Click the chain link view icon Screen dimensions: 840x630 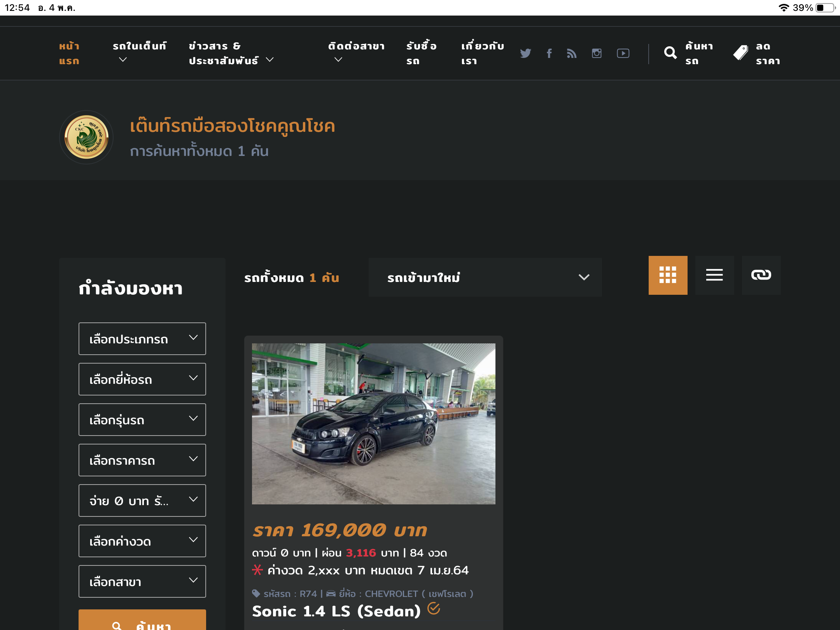point(761,275)
